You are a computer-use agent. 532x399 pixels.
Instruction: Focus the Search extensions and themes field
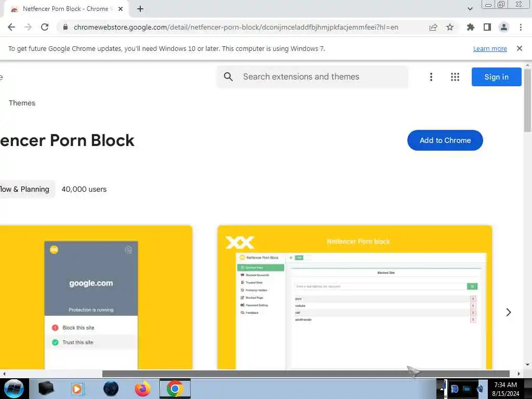[312, 77]
